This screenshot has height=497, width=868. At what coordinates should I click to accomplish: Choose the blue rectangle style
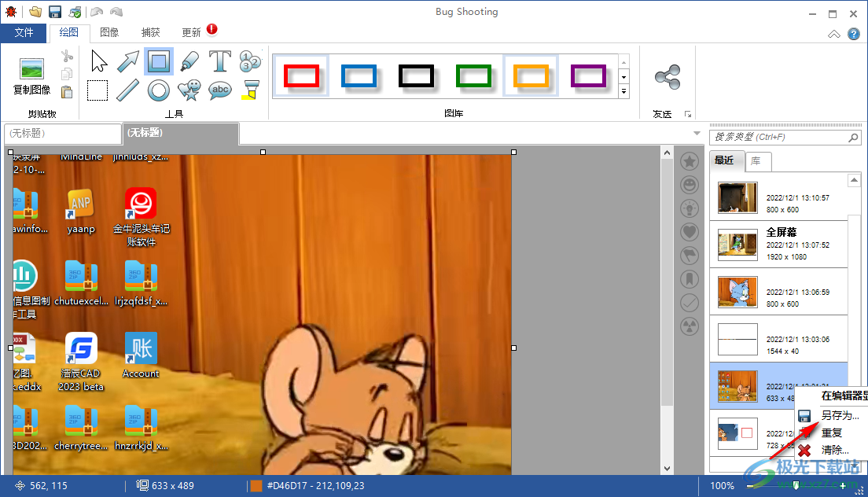click(359, 76)
